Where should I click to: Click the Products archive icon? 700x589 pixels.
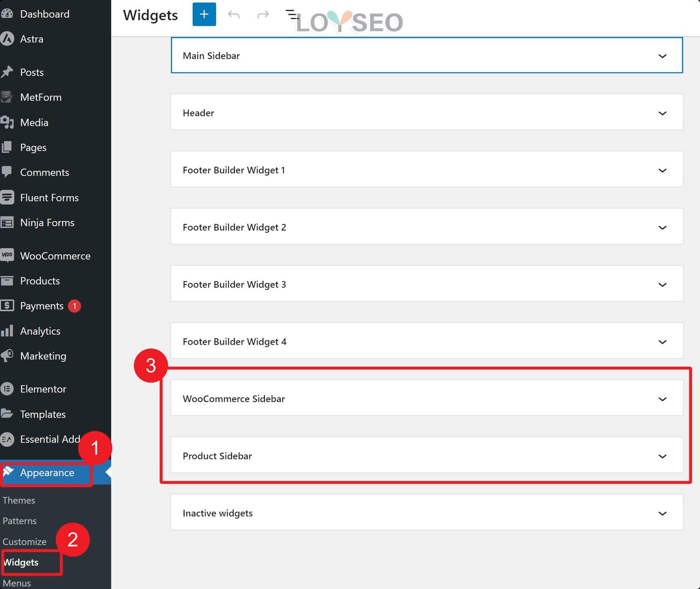[x=7, y=281]
